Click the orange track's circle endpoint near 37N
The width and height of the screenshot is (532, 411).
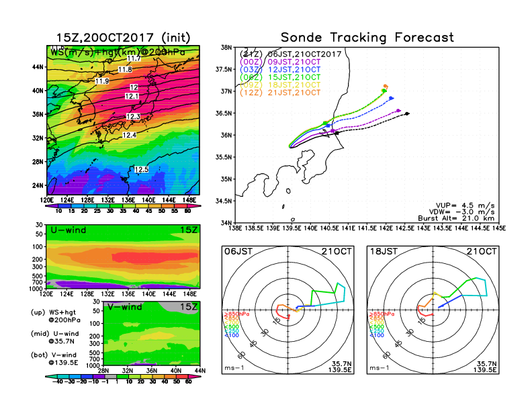click(x=385, y=86)
